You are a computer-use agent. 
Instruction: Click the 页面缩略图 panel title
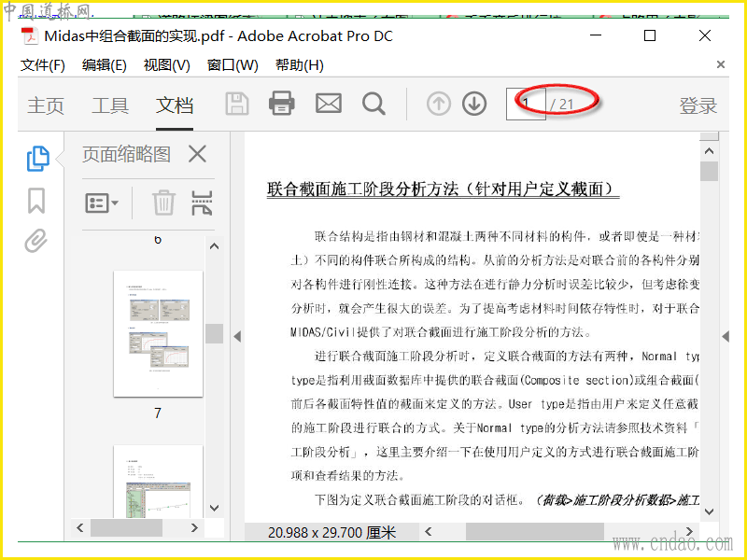click(x=126, y=154)
